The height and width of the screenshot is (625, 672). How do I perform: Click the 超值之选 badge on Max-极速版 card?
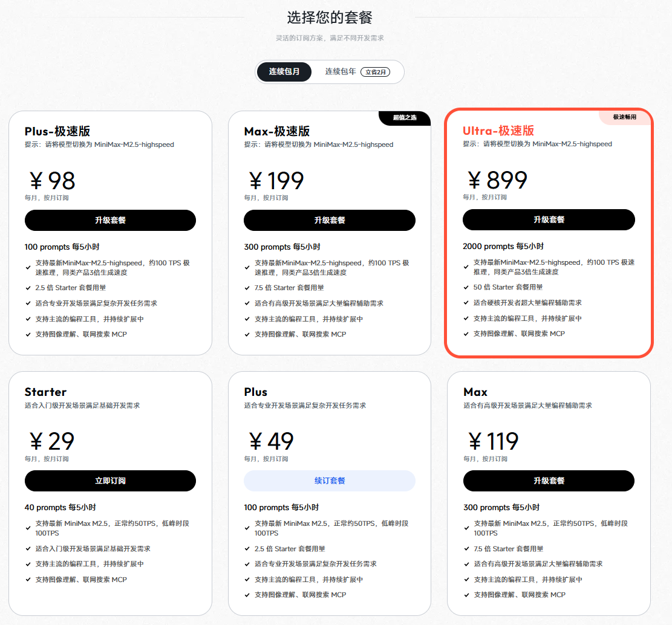tap(404, 118)
